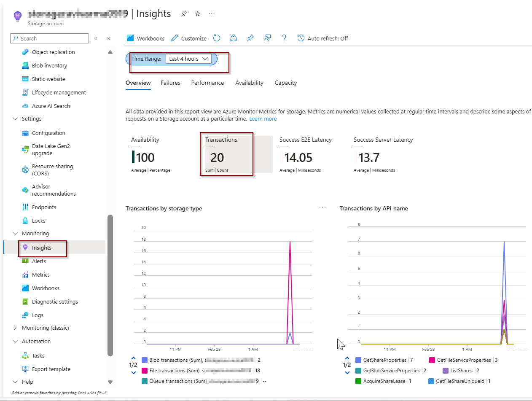Click the toolbar pin icon

250,38
